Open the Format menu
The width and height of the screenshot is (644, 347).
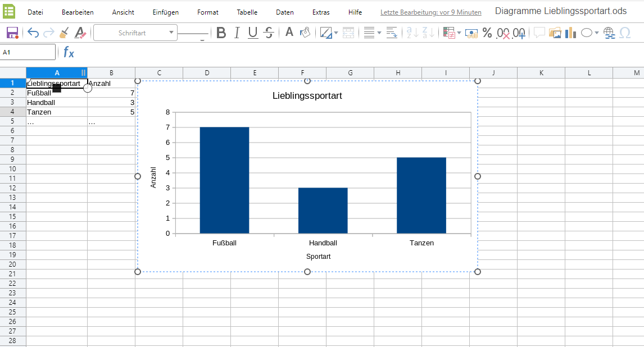(x=208, y=12)
